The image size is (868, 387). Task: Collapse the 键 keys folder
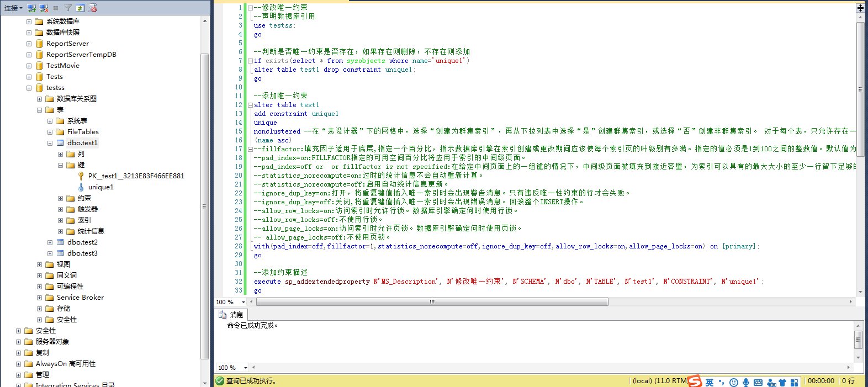click(x=61, y=165)
